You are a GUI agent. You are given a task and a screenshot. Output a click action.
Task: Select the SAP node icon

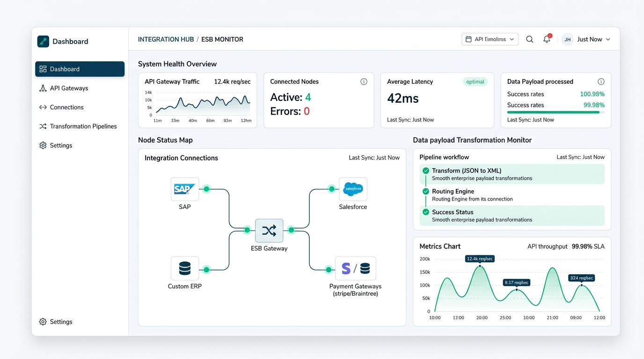click(x=185, y=189)
